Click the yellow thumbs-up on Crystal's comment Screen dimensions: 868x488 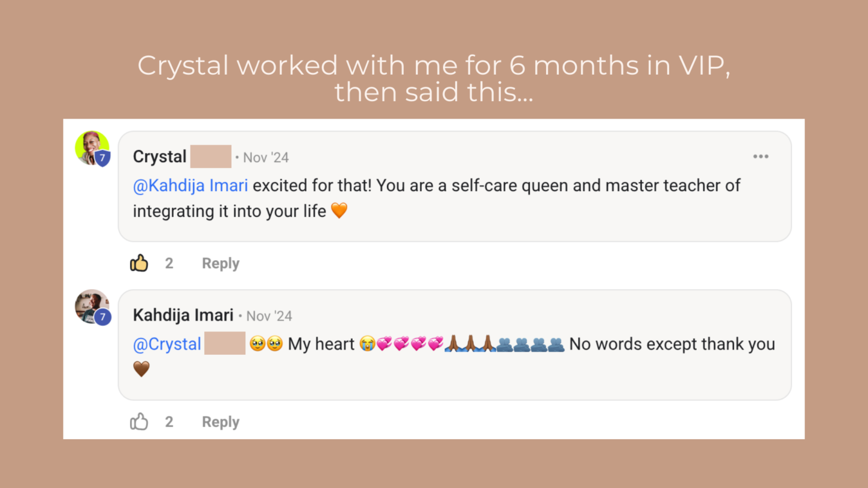point(139,263)
